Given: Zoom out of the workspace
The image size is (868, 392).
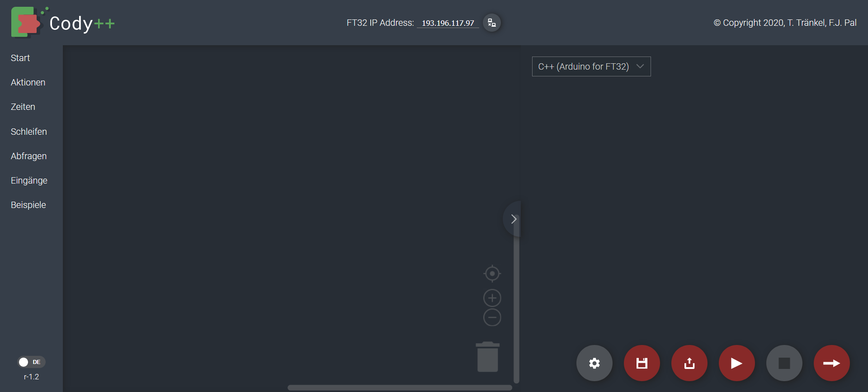Looking at the screenshot, I should (x=492, y=317).
